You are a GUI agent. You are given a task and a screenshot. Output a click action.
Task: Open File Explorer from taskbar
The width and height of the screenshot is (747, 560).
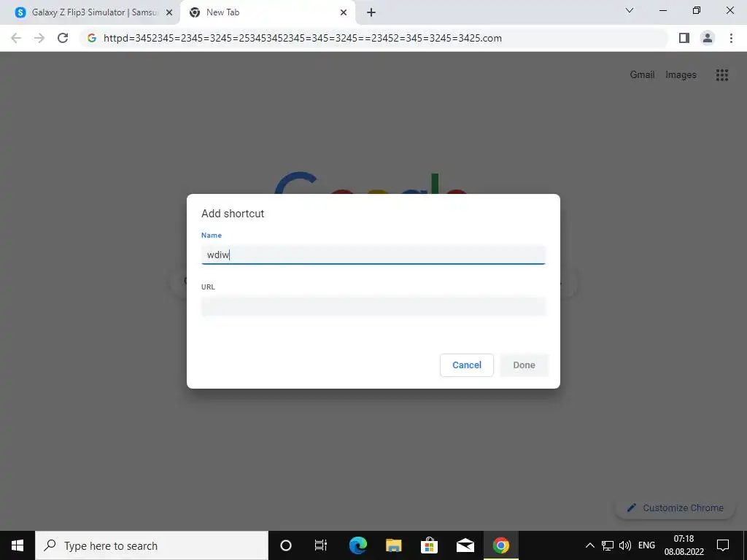(393, 545)
